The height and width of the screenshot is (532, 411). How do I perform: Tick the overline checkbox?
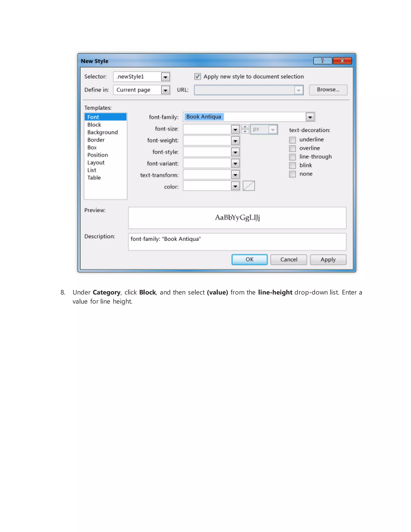coord(292,148)
